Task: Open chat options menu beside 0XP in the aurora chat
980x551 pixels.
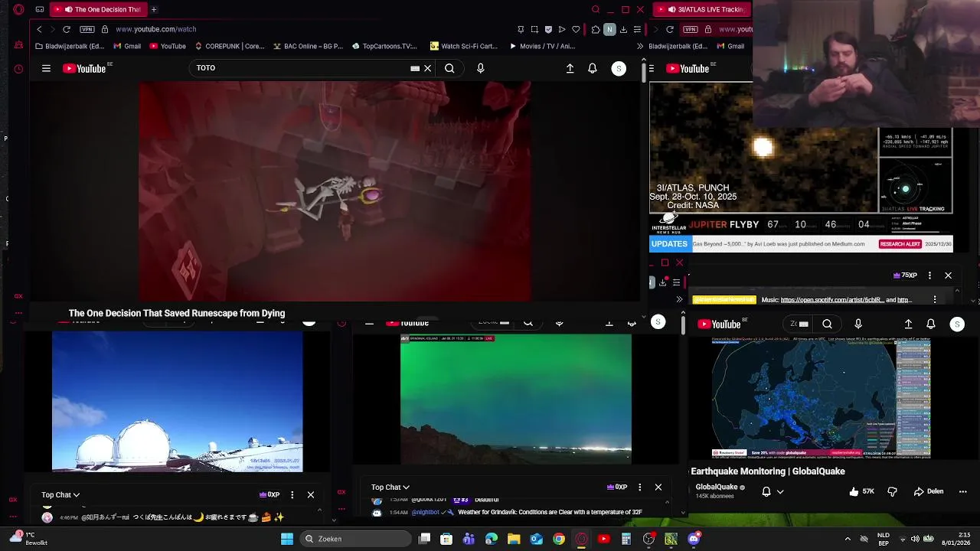Action: click(x=639, y=487)
